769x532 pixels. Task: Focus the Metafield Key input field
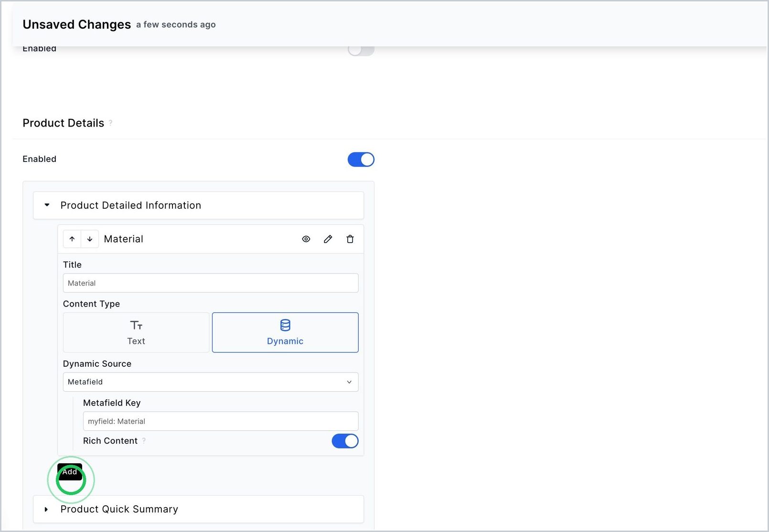221,421
